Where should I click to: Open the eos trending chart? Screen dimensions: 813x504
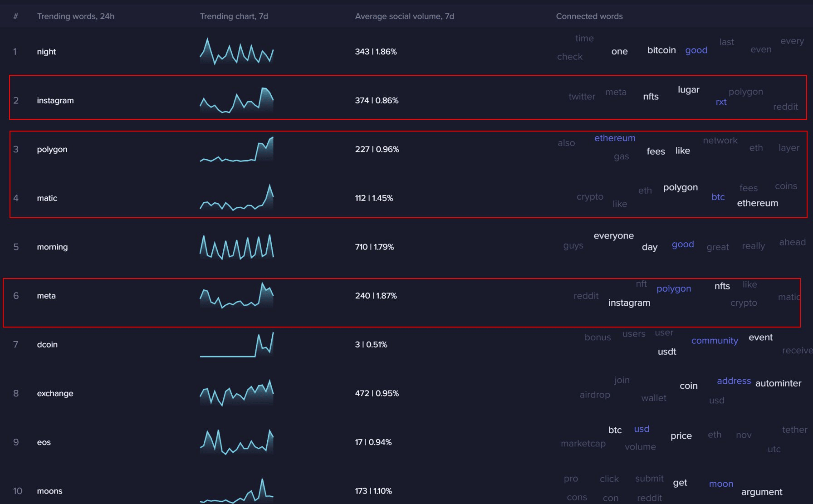pyautogui.click(x=237, y=441)
